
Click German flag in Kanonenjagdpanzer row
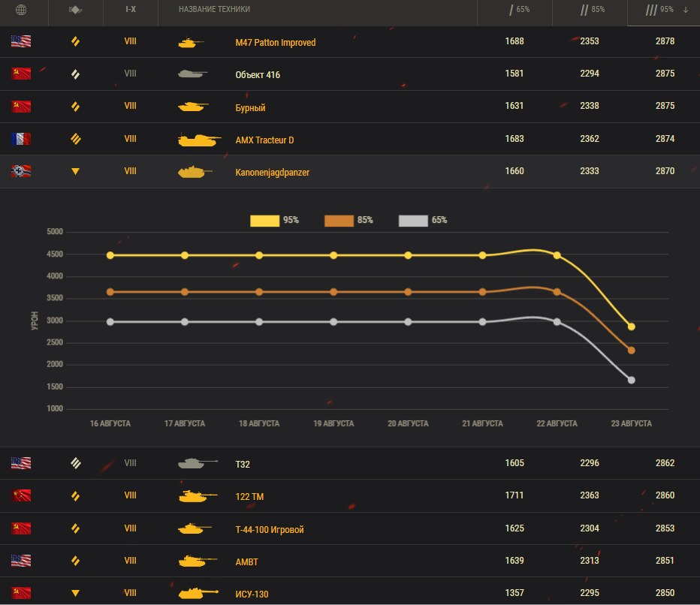click(x=21, y=171)
